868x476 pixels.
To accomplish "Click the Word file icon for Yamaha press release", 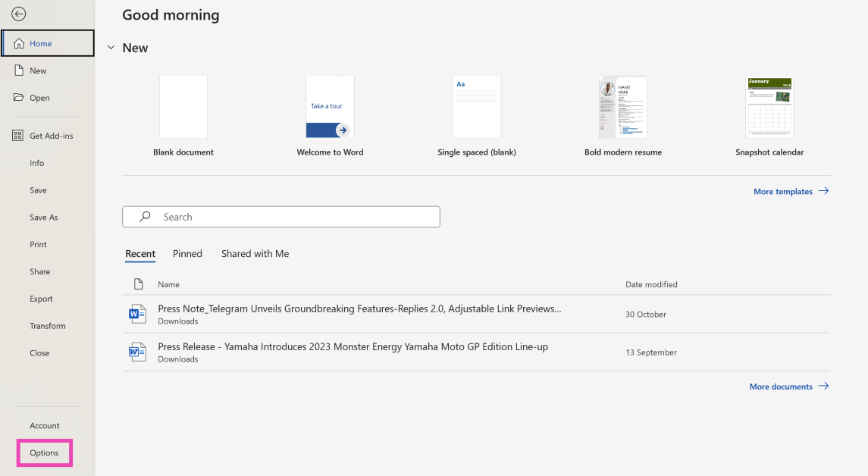I will coord(137,352).
